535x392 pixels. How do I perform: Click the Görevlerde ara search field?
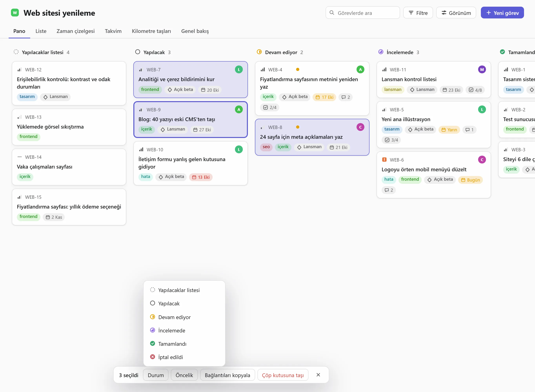coord(362,13)
